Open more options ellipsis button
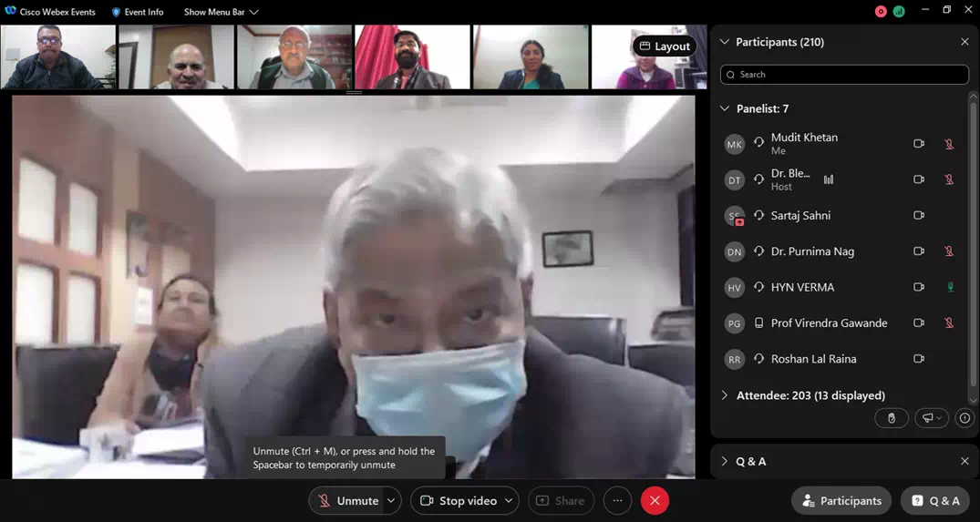Screen dimensions: 980x522 617,501
